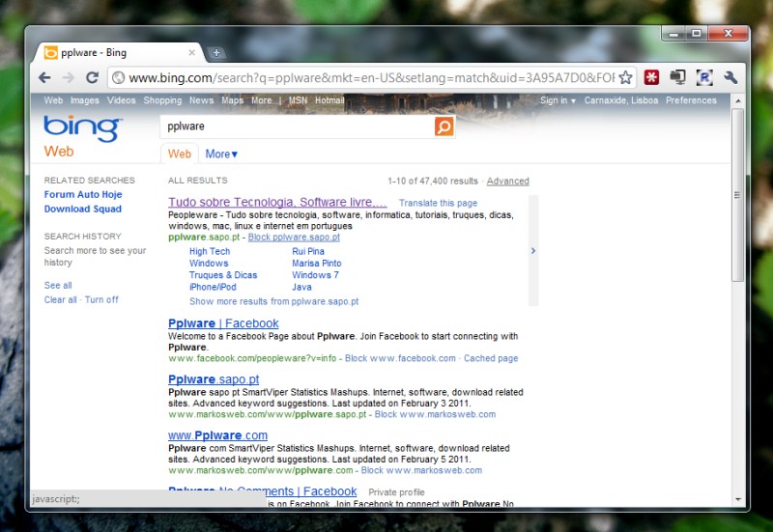Open Videos in the top Bing navigation

point(122,100)
